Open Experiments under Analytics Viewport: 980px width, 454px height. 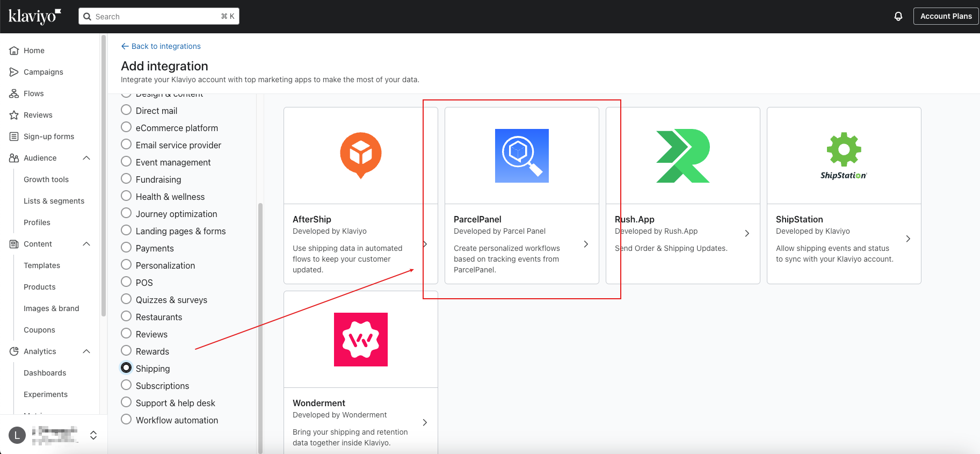46,394
